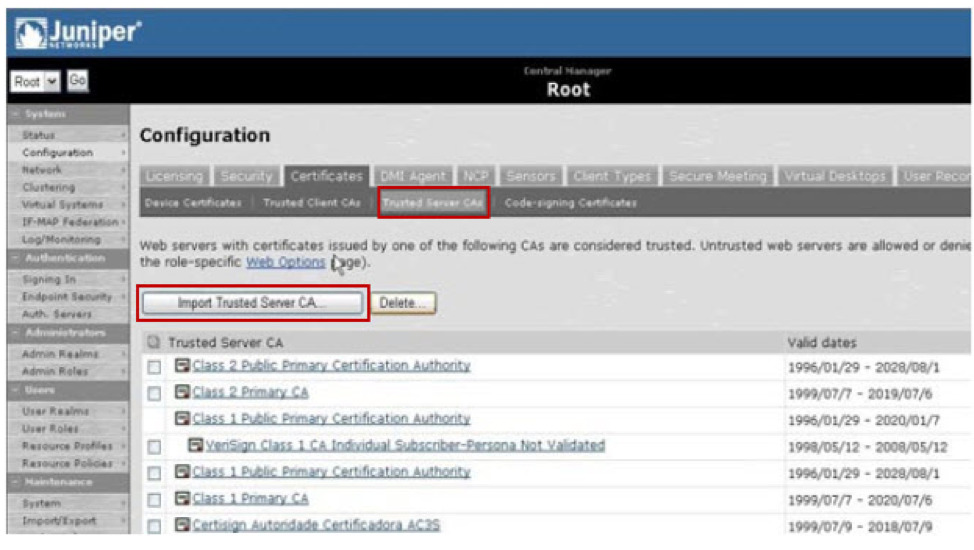Collapse the Administrators sidebar section
This screenshot has width=974, height=550.
click(16, 332)
